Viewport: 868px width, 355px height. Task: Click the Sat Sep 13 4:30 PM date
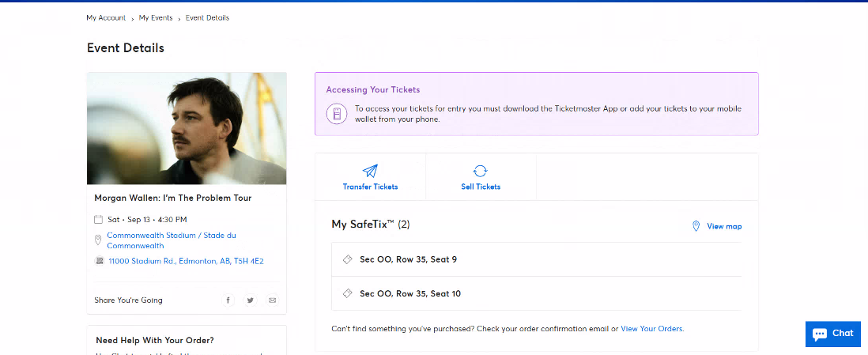pos(147,219)
